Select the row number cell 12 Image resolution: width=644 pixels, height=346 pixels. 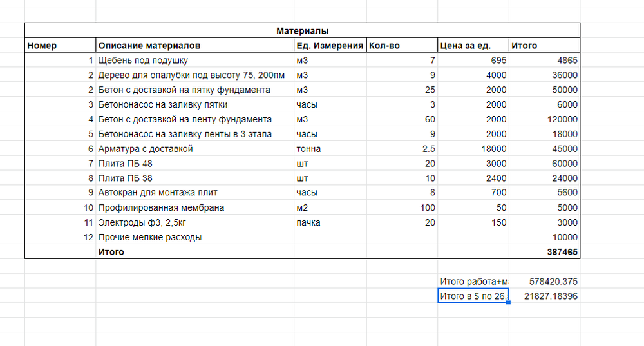[61, 237]
